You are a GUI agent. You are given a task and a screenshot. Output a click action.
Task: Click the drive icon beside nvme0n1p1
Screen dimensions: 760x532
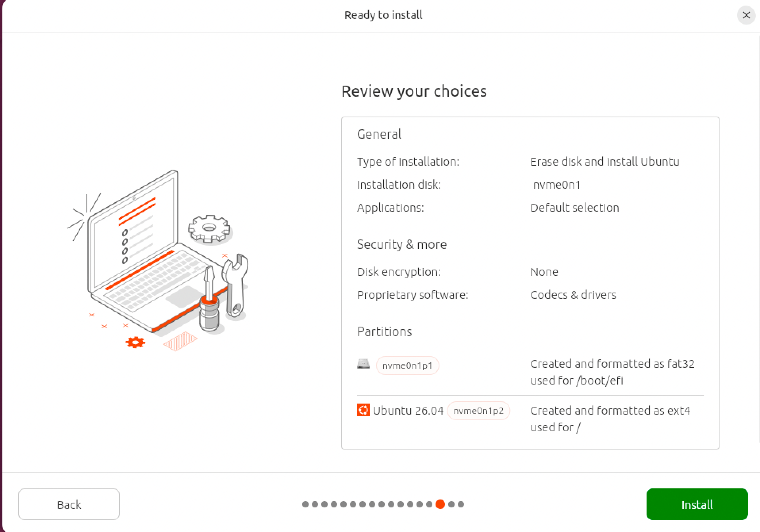tap(363, 364)
